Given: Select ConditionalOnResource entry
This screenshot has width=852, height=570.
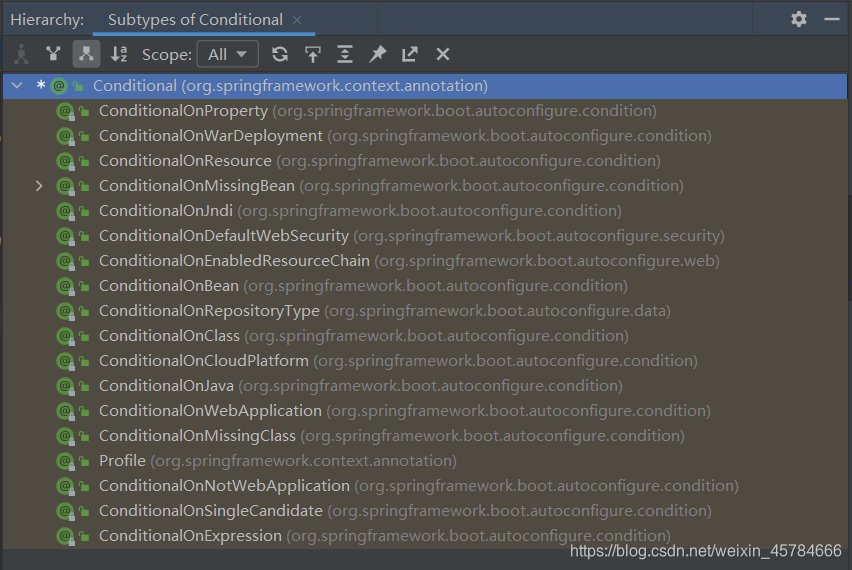Looking at the screenshot, I should pos(425,161).
